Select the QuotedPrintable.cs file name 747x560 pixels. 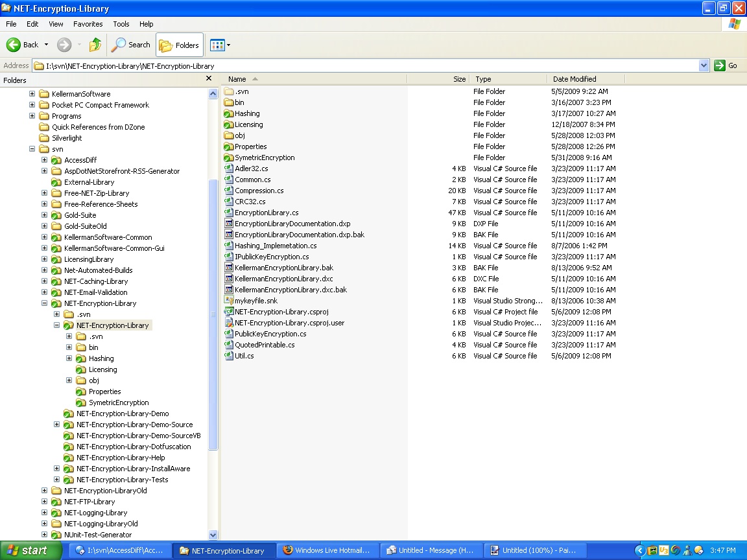pyautogui.click(x=265, y=345)
